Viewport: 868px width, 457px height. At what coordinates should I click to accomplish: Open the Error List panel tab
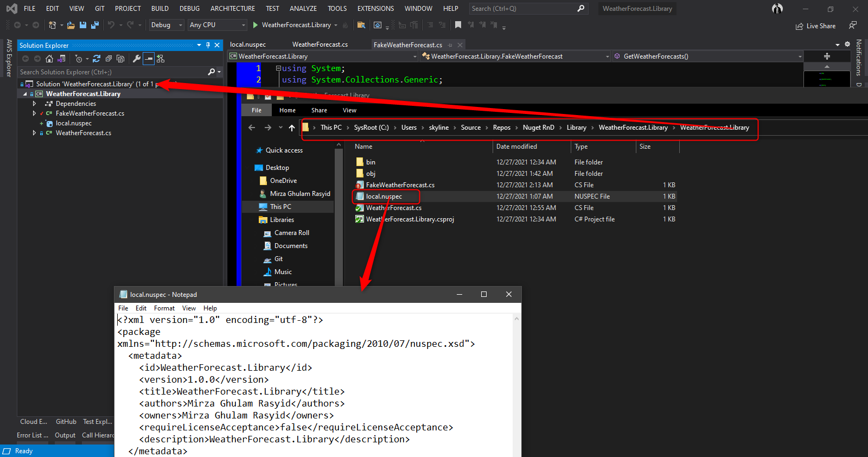[33, 435]
